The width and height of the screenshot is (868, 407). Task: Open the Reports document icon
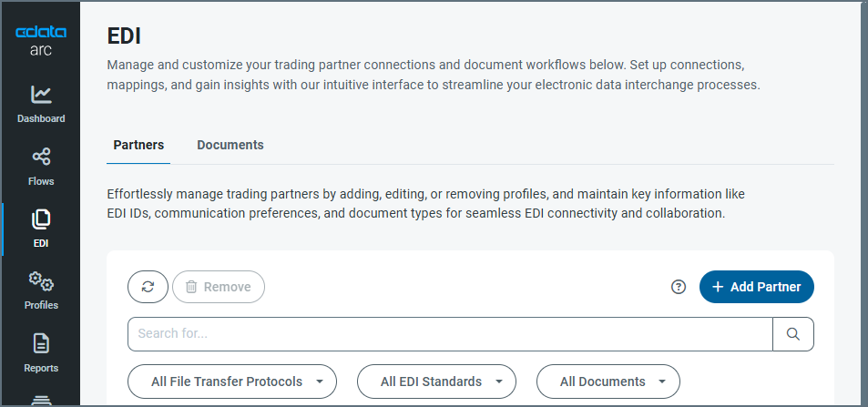[41, 344]
